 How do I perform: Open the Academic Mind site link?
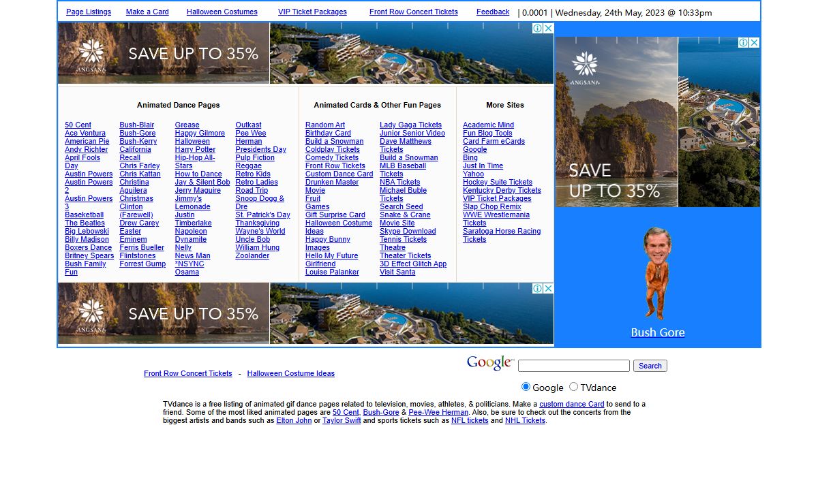coord(488,125)
